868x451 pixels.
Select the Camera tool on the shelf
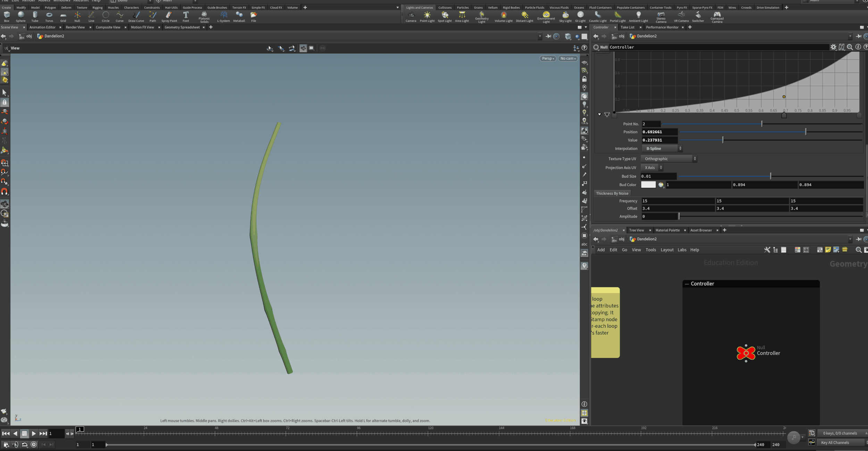411,16
